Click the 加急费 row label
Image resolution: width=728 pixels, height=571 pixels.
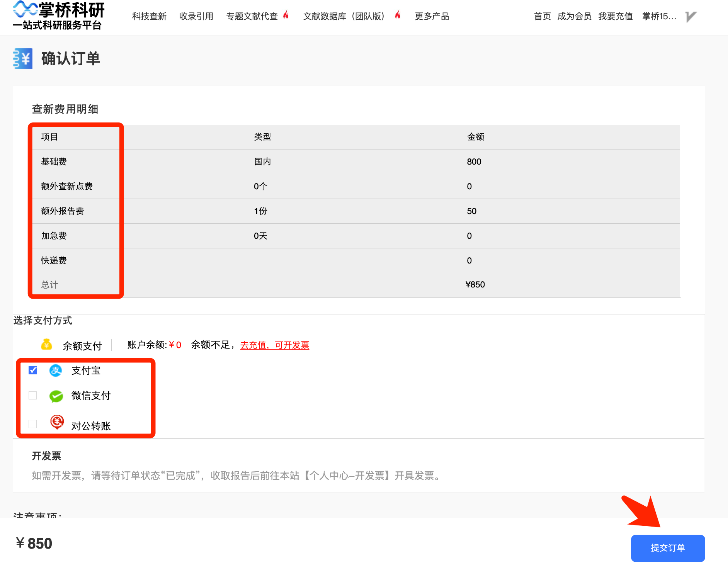pyautogui.click(x=54, y=236)
